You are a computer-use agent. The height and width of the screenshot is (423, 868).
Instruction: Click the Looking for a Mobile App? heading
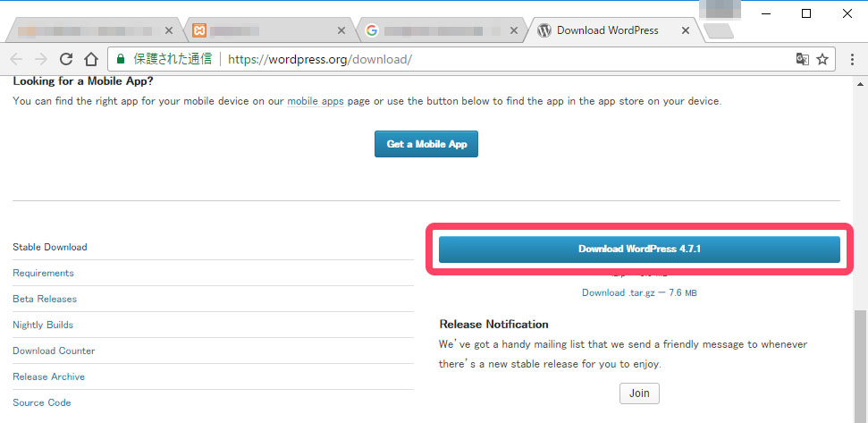[x=83, y=81]
